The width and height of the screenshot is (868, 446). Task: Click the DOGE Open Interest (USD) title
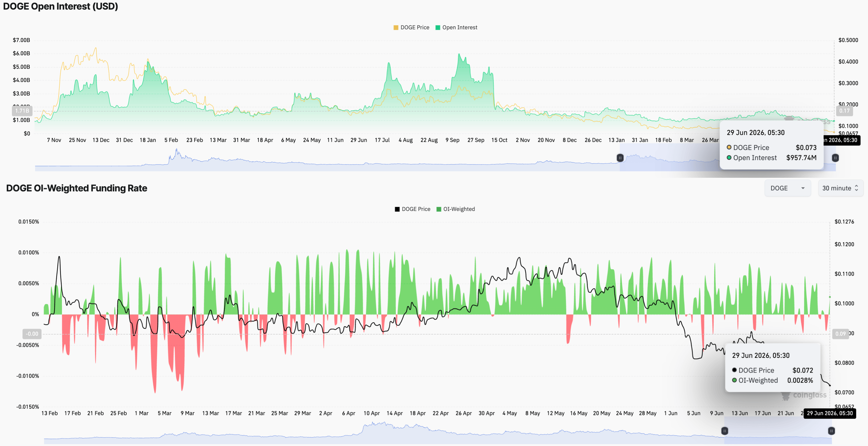click(61, 6)
